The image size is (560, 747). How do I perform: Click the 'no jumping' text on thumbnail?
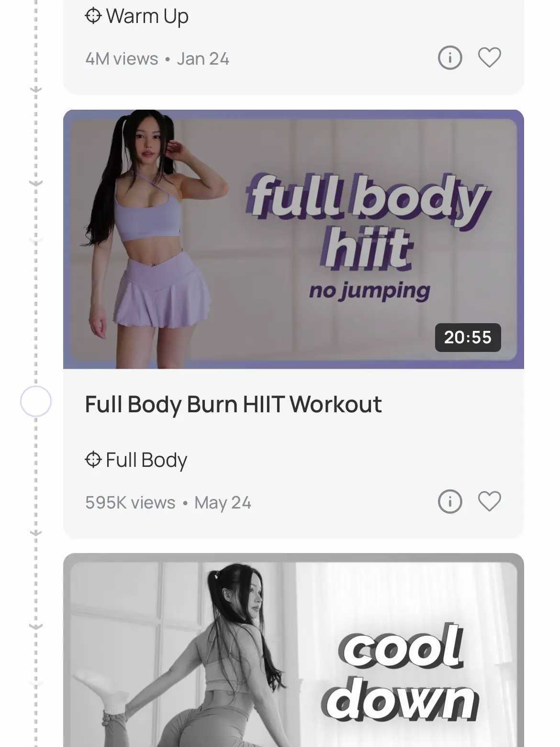[369, 291]
